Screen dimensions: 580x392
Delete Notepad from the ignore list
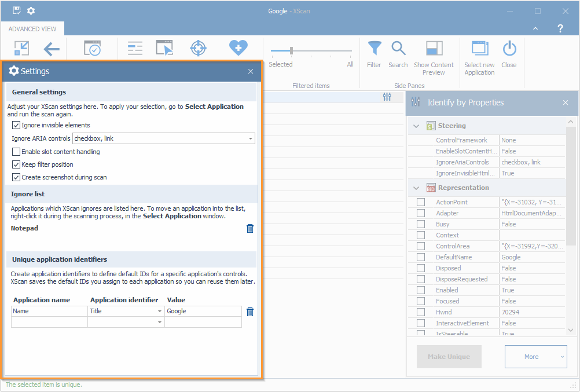tap(250, 229)
